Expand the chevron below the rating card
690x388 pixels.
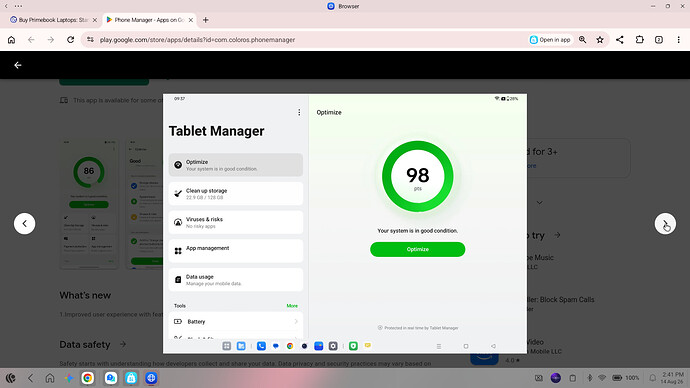(540, 202)
